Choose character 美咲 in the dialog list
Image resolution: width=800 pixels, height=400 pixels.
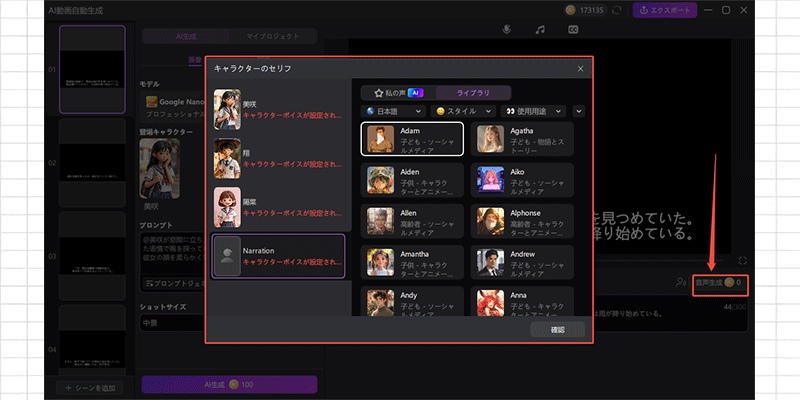(x=279, y=110)
